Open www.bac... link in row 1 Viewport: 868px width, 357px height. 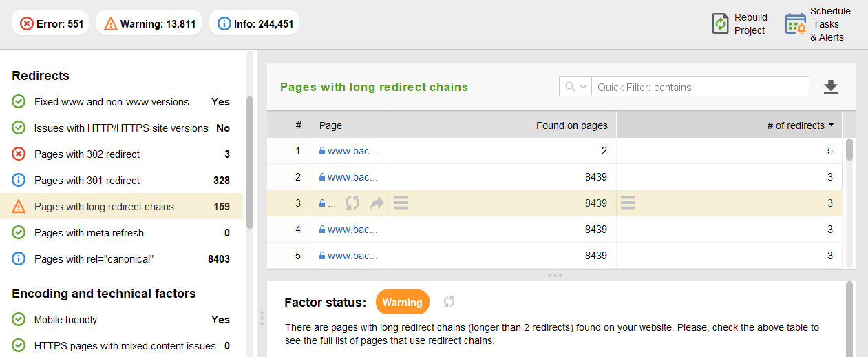click(353, 151)
